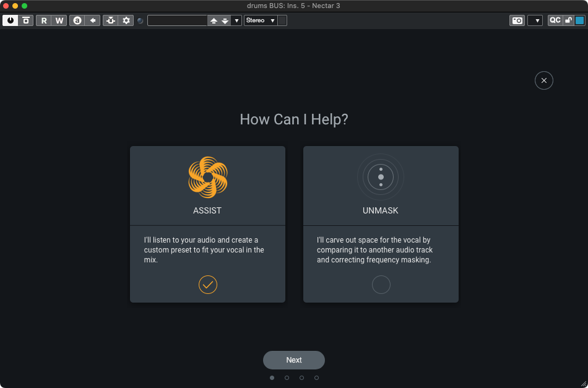Show Quick Controls with the QC button

click(x=555, y=20)
